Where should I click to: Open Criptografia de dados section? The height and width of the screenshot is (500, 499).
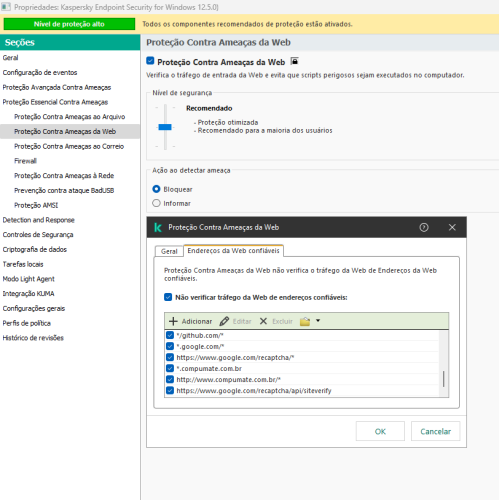[x=35, y=249]
